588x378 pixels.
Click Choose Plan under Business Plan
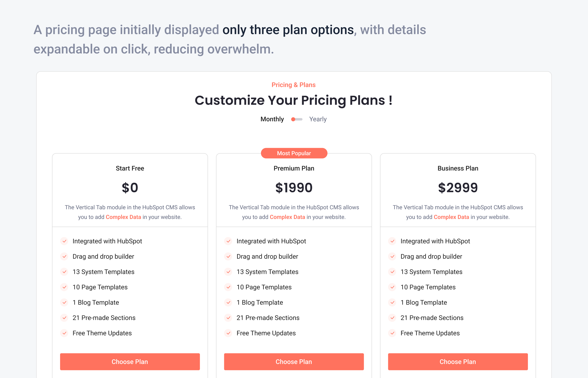pyautogui.click(x=458, y=361)
